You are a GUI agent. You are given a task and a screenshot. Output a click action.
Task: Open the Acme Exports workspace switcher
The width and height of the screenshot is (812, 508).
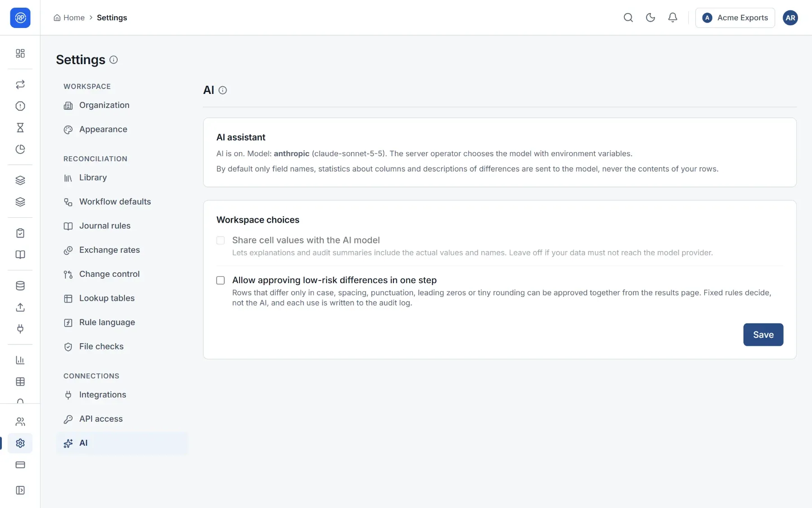(735, 18)
